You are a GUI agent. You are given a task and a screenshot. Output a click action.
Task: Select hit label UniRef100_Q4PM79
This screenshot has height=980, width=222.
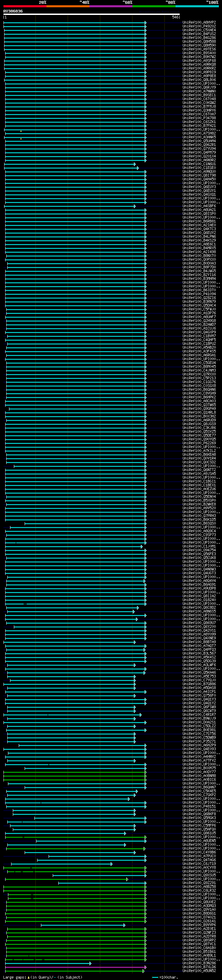199,153
